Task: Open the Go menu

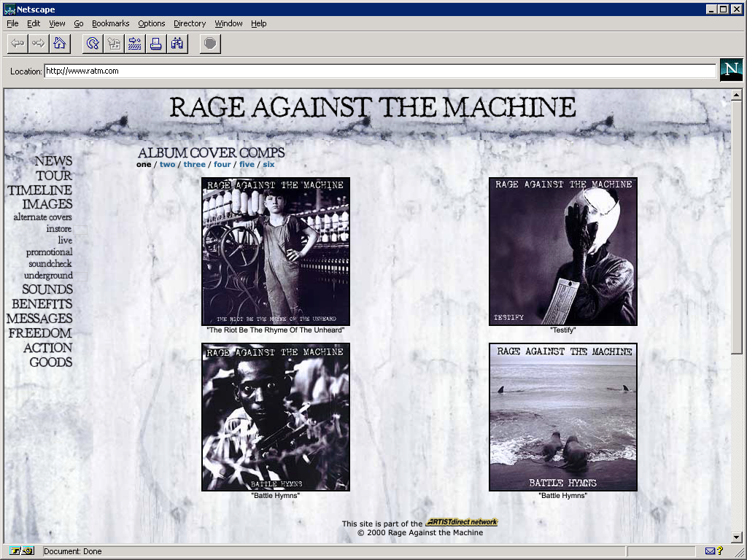Action: 79,23
